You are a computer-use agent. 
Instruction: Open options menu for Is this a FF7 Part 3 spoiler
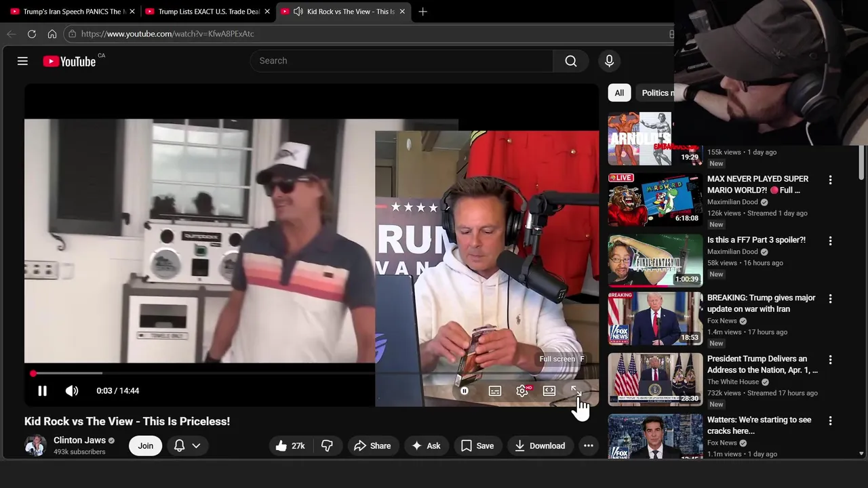[x=830, y=241]
